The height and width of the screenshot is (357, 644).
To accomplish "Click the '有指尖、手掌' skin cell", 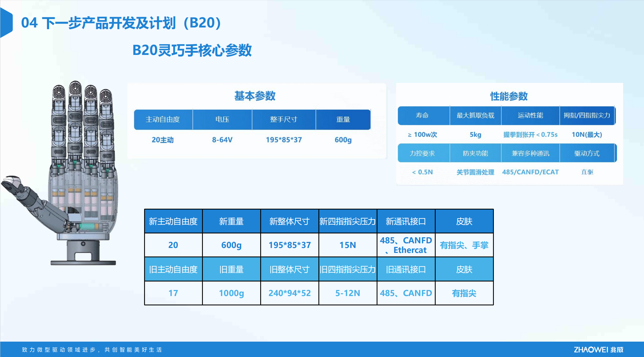I will click(464, 245).
